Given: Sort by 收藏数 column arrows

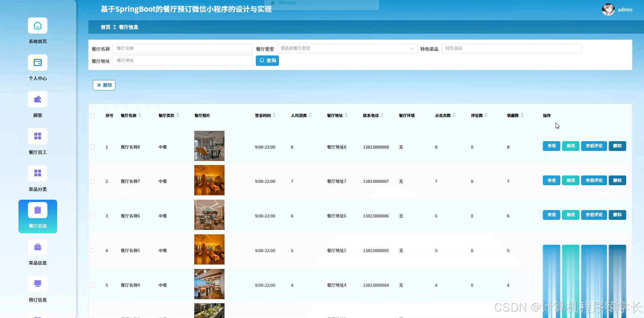Looking at the screenshot, I should pyautogui.click(x=522, y=115).
